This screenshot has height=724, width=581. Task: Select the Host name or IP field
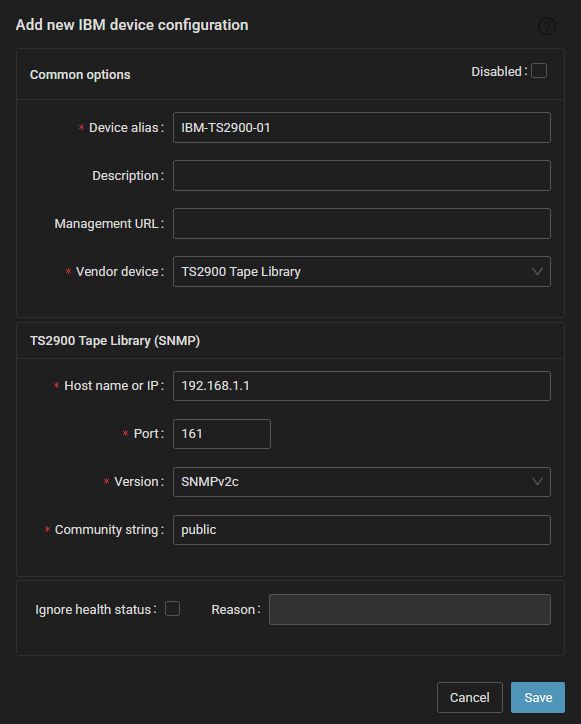click(362, 386)
